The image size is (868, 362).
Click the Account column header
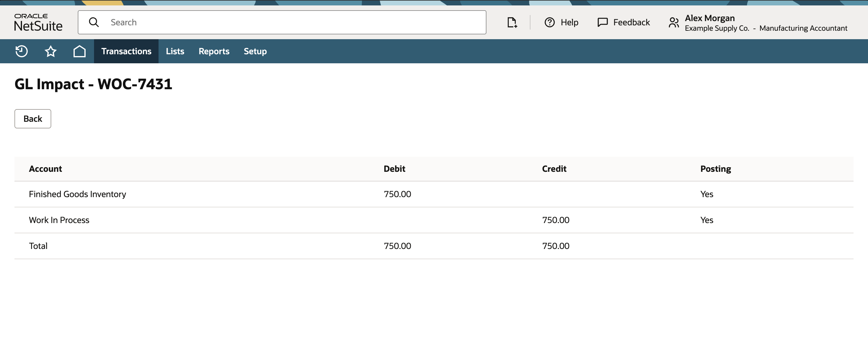click(46, 169)
